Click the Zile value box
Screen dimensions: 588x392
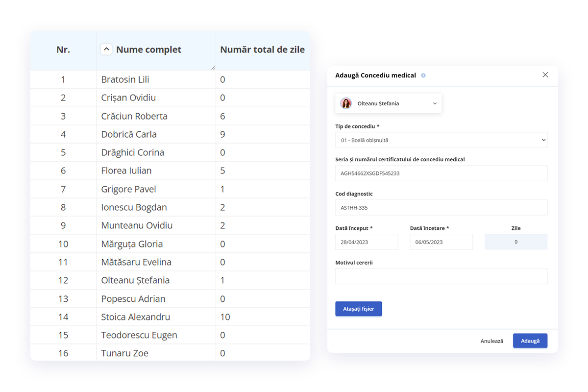516,242
